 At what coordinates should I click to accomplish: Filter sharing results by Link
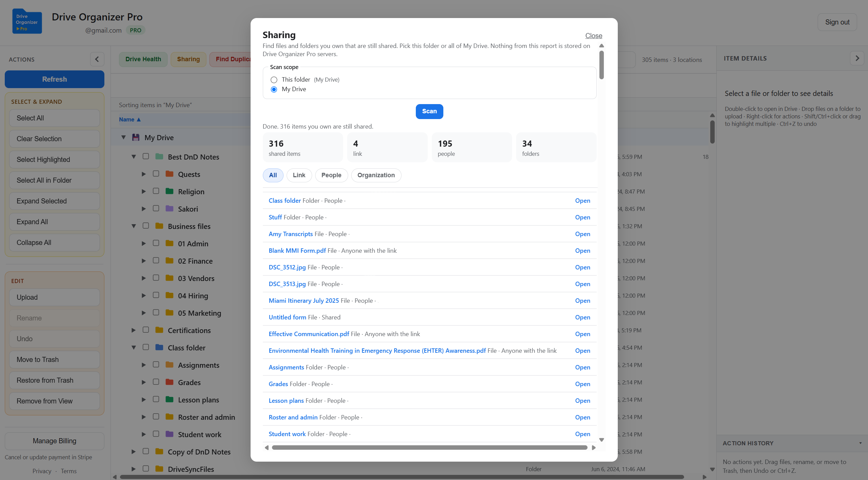pyautogui.click(x=299, y=175)
